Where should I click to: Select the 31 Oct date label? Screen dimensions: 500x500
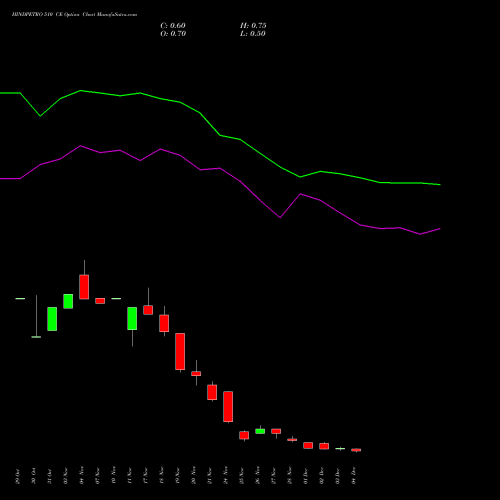pyautogui.click(x=50, y=476)
